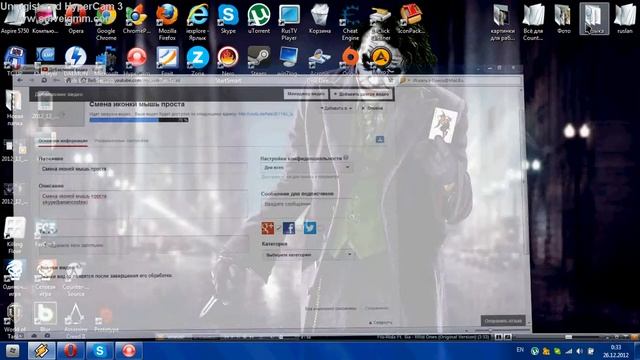
Task: Click the Свернуть collapse link
Action: point(380,322)
